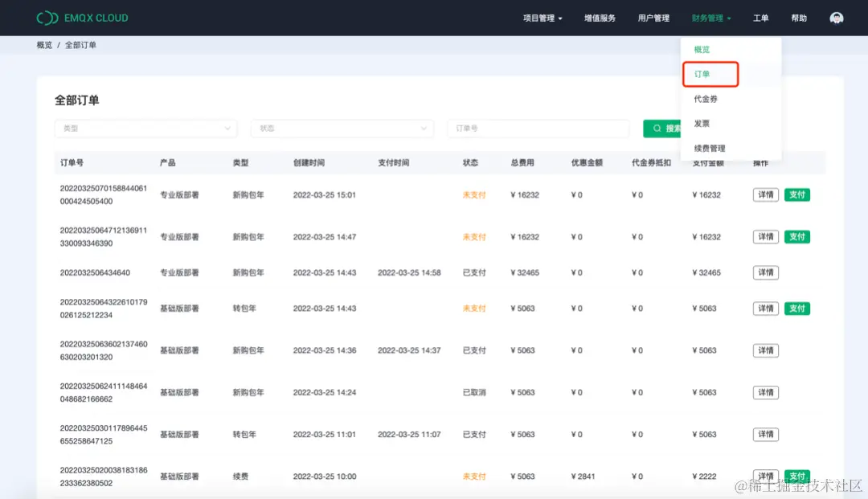This screenshot has width=868, height=499.
Task: Click 未支付 status of 15:01 order
Action: click(474, 194)
